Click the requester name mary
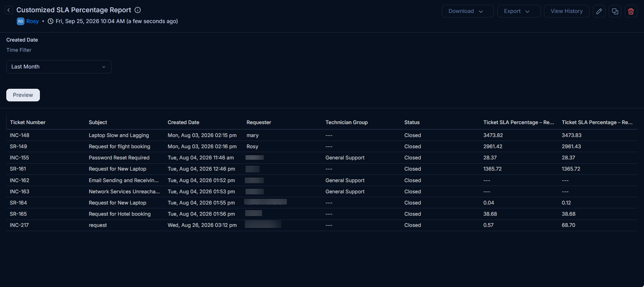Image resolution: width=644 pixels, height=287 pixels. [x=253, y=135]
